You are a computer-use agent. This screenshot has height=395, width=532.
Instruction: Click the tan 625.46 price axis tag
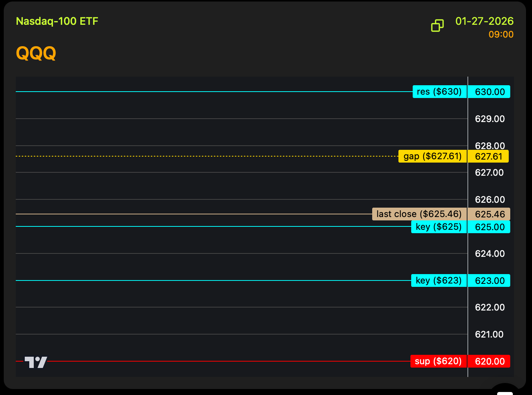(x=489, y=214)
